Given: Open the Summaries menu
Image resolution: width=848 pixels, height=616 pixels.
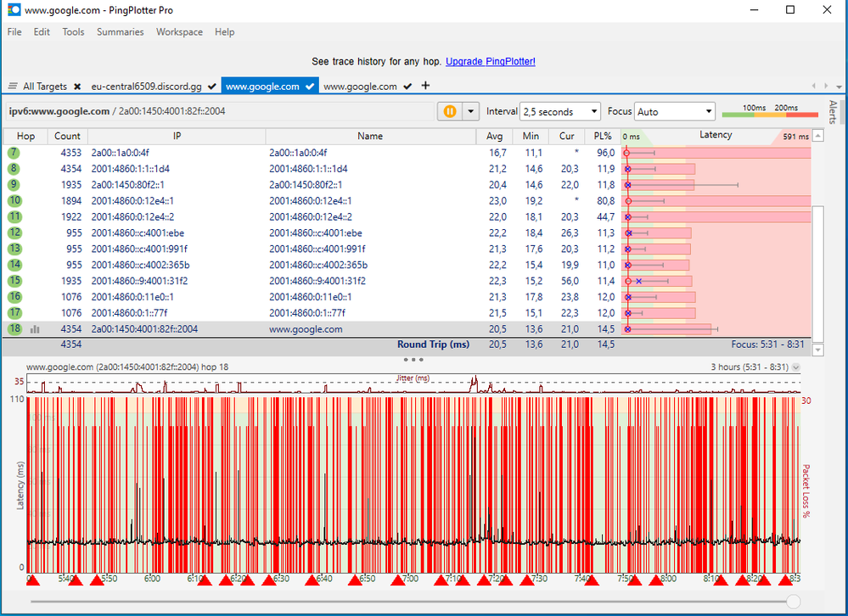Looking at the screenshot, I should [x=120, y=32].
